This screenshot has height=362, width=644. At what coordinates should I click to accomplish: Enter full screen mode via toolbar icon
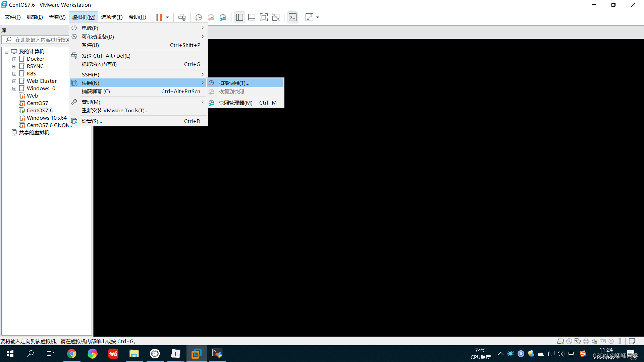(264, 17)
